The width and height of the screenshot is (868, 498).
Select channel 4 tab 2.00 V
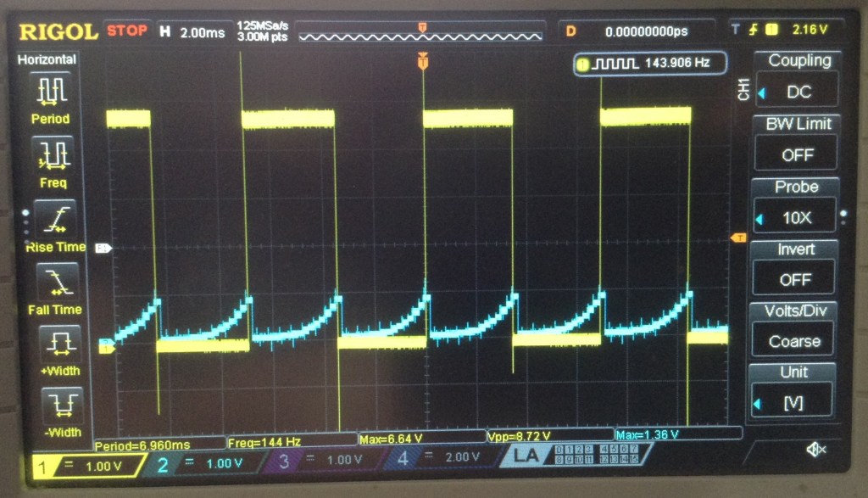pyautogui.click(x=442, y=457)
